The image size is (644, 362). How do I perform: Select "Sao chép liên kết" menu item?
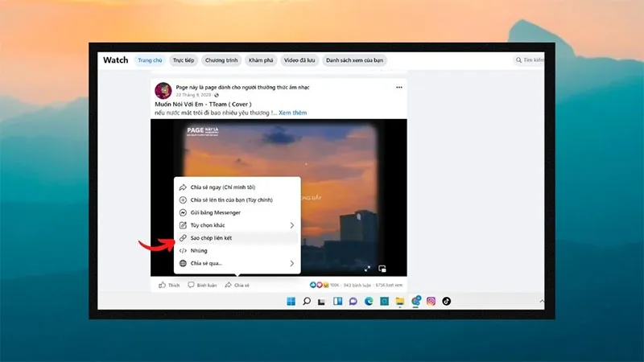point(237,238)
